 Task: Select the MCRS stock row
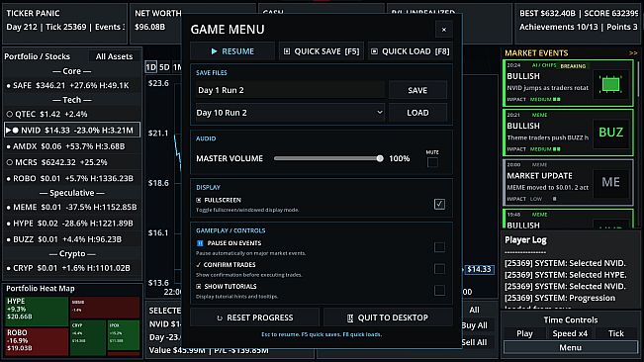(x=72, y=162)
